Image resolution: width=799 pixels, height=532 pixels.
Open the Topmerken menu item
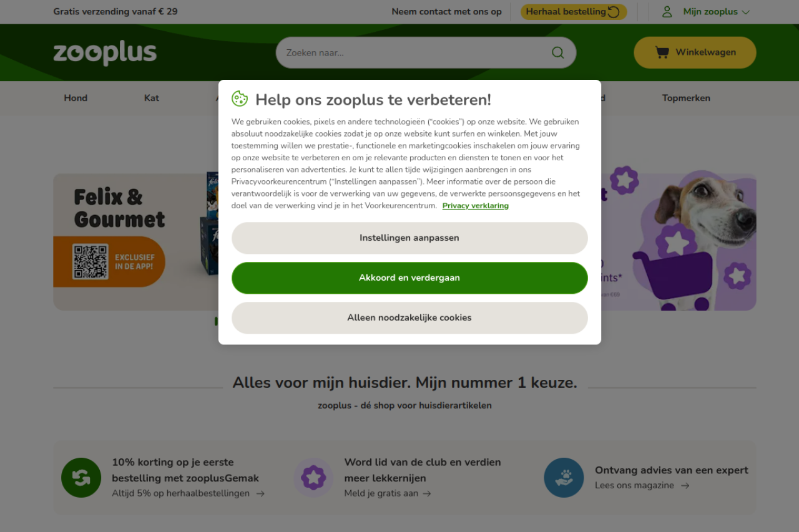[x=686, y=98]
